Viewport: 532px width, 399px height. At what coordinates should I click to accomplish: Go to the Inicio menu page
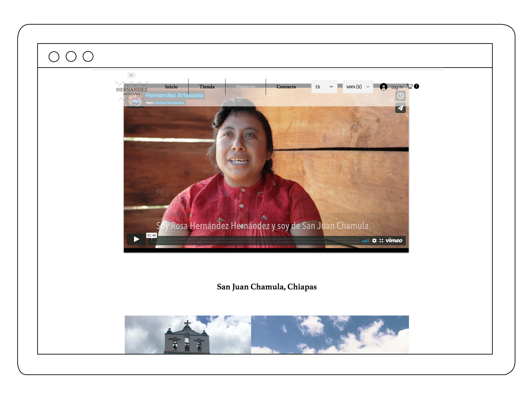coord(171,87)
